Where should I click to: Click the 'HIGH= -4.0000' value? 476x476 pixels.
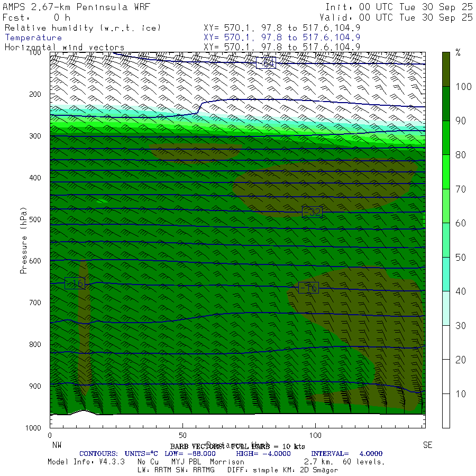click(x=263, y=454)
